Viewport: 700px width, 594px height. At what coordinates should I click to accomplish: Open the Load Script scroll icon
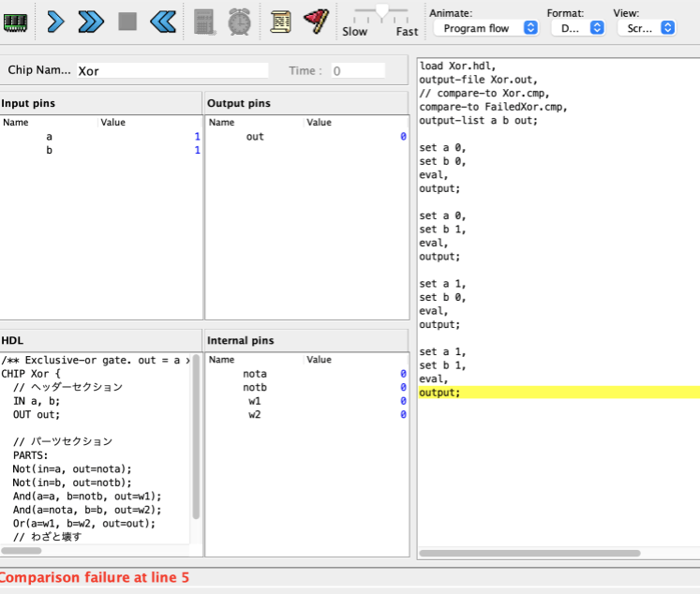[280, 21]
